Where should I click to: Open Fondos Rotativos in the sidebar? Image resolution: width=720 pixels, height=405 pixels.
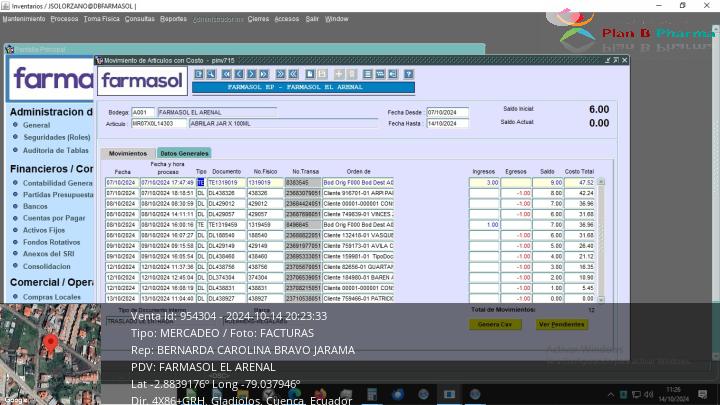pyautogui.click(x=51, y=242)
